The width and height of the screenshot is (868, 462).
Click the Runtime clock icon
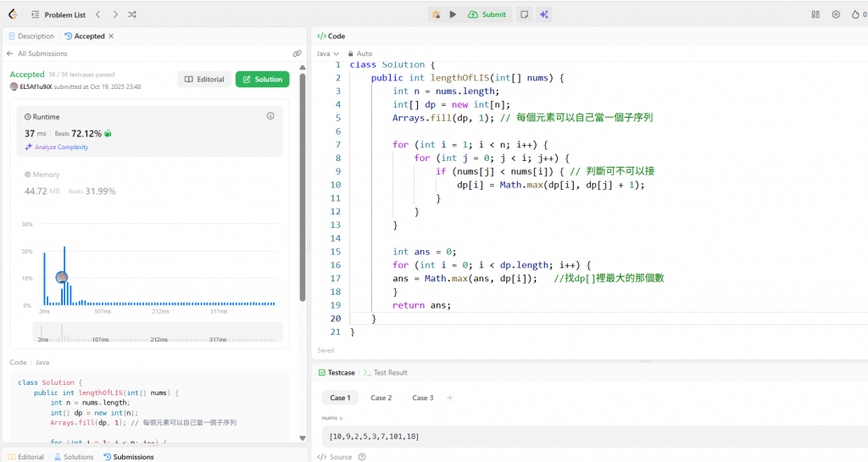28,117
